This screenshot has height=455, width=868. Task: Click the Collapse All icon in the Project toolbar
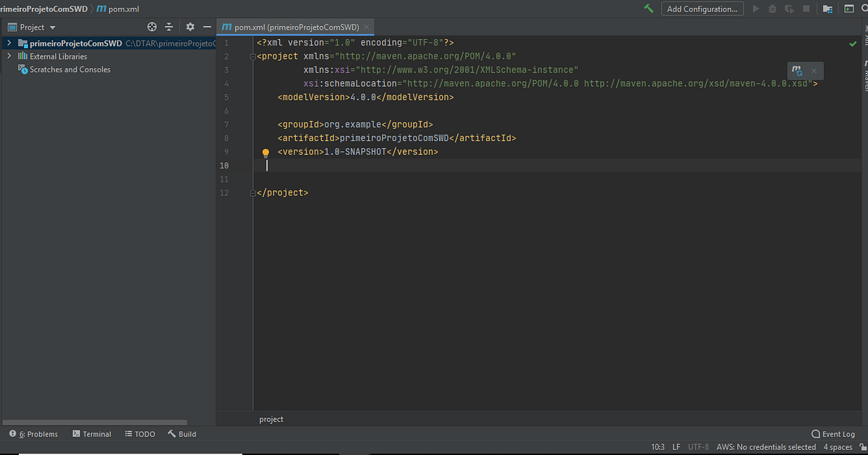169,26
